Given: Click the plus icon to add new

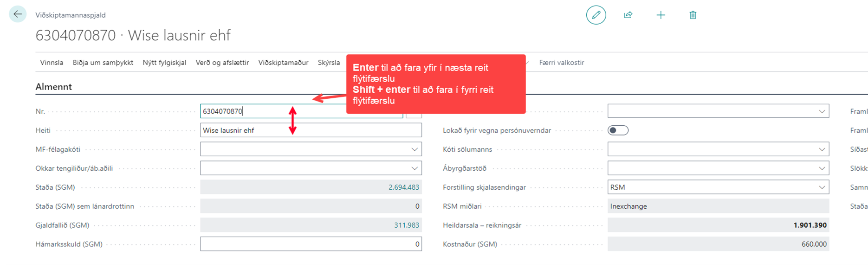Looking at the screenshot, I should point(661,15).
